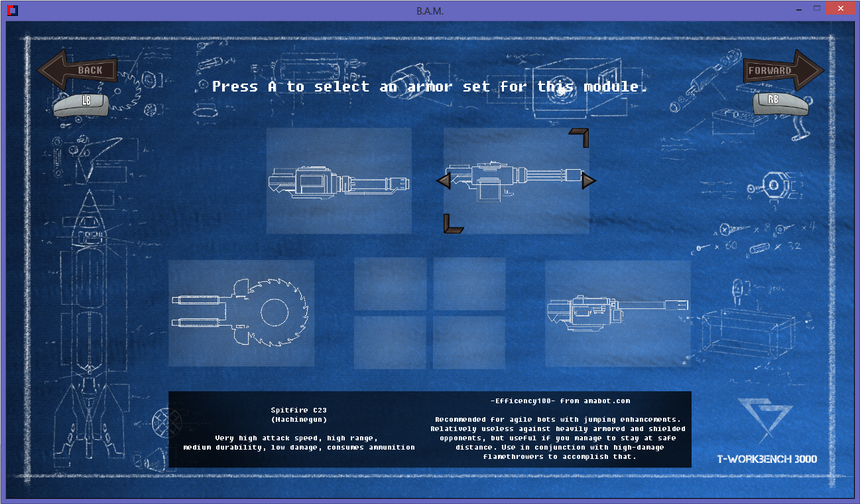Select the upper-left empty center module slot
Screen dimensions: 860x504
[390, 284]
